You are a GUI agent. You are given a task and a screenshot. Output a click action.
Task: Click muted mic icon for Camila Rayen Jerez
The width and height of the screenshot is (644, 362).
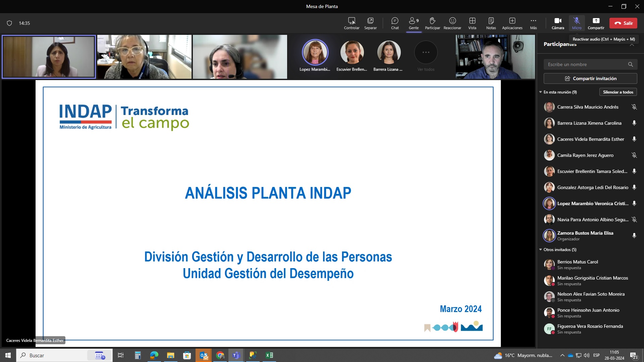tap(634, 155)
